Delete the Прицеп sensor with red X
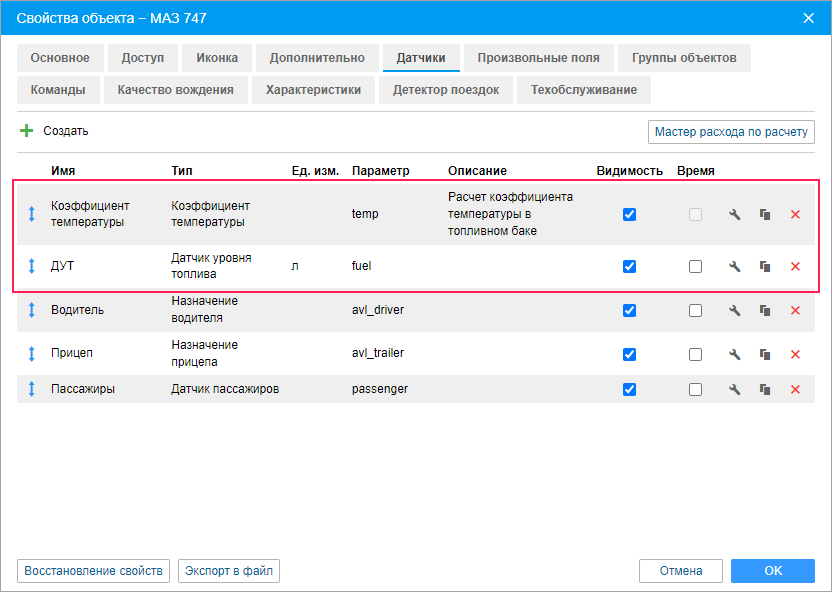This screenshot has height=592, width=832. [796, 354]
